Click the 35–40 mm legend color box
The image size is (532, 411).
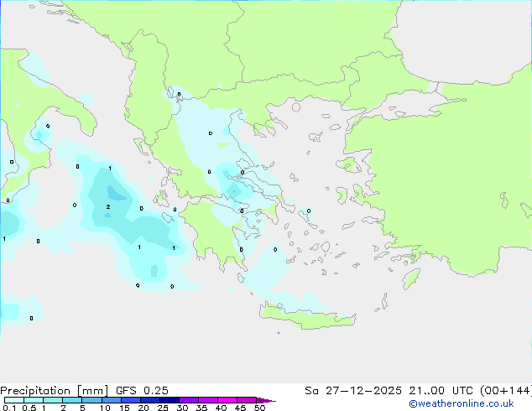pos(208,400)
